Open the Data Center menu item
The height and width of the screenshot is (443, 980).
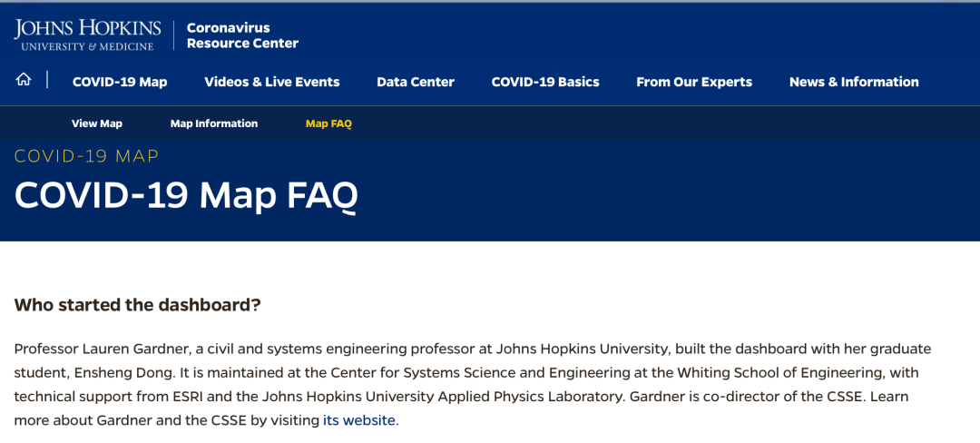click(x=416, y=82)
